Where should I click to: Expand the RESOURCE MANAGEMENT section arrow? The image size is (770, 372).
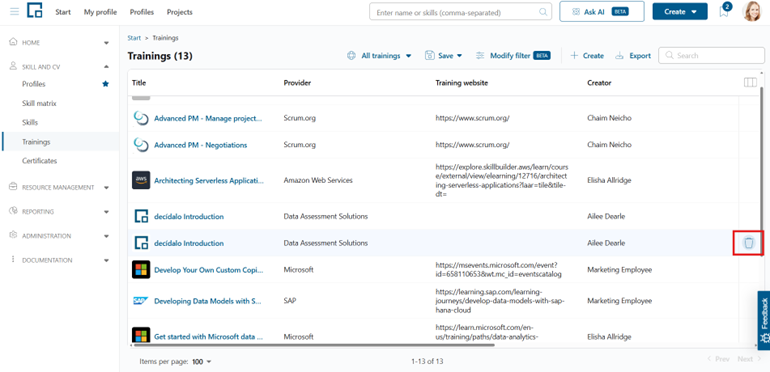(x=107, y=187)
